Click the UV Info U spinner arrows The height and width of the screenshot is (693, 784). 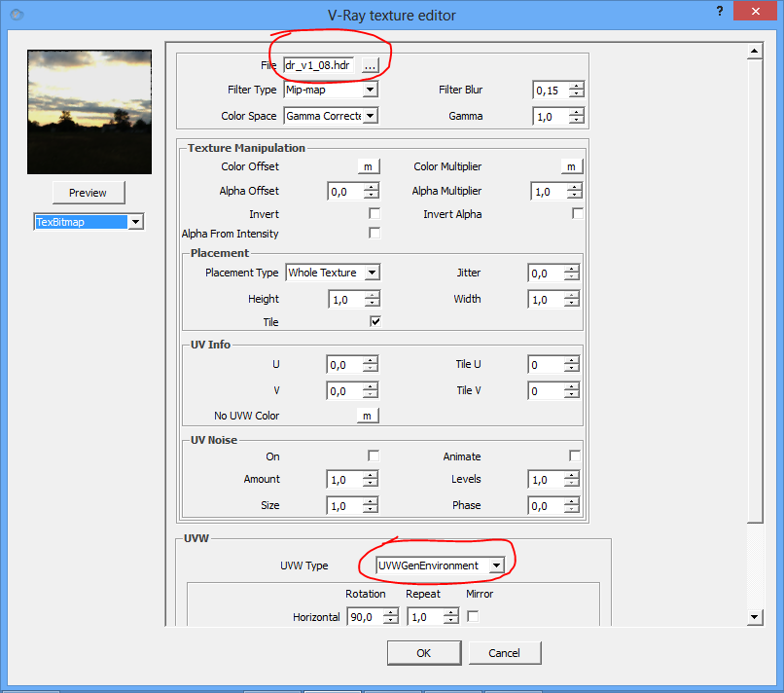pyautogui.click(x=371, y=365)
